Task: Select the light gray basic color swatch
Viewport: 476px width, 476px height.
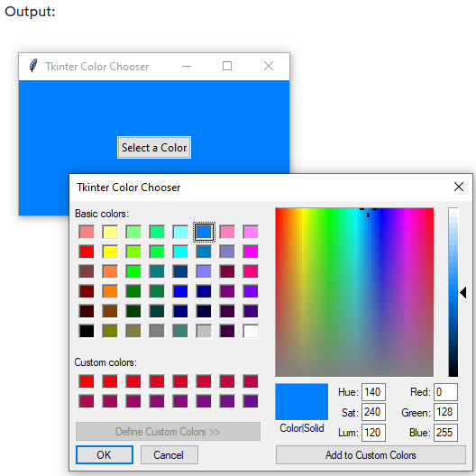Action: tap(204, 331)
